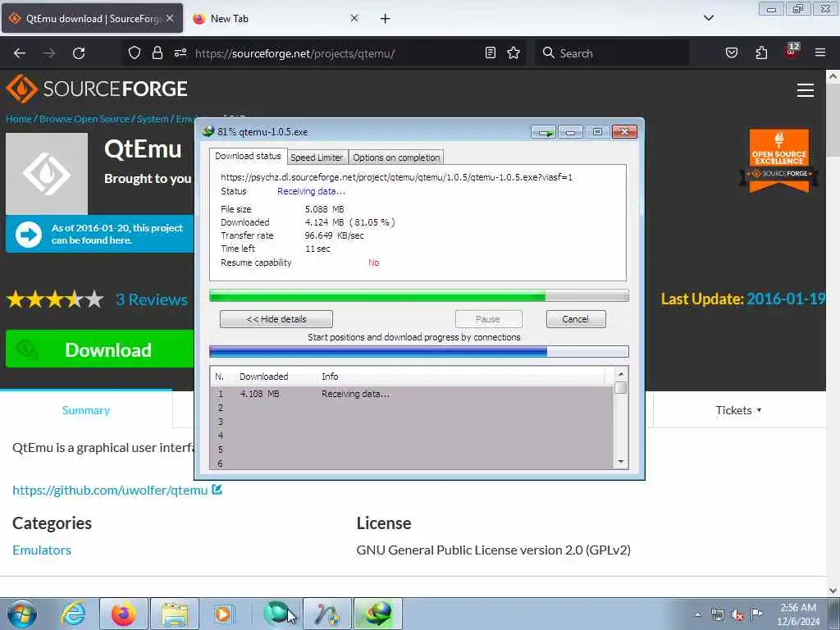The height and width of the screenshot is (630, 840).
Task: Click Firefox taskbar icon
Action: pos(124,614)
